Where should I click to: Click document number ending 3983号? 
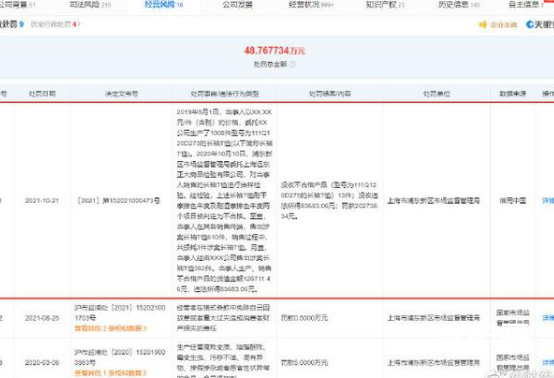120,358
